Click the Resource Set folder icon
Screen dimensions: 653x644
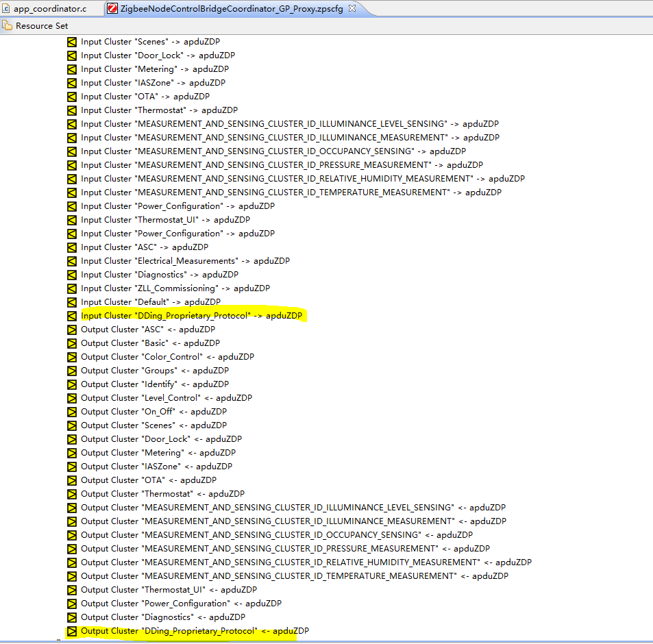(x=7, y=26)
